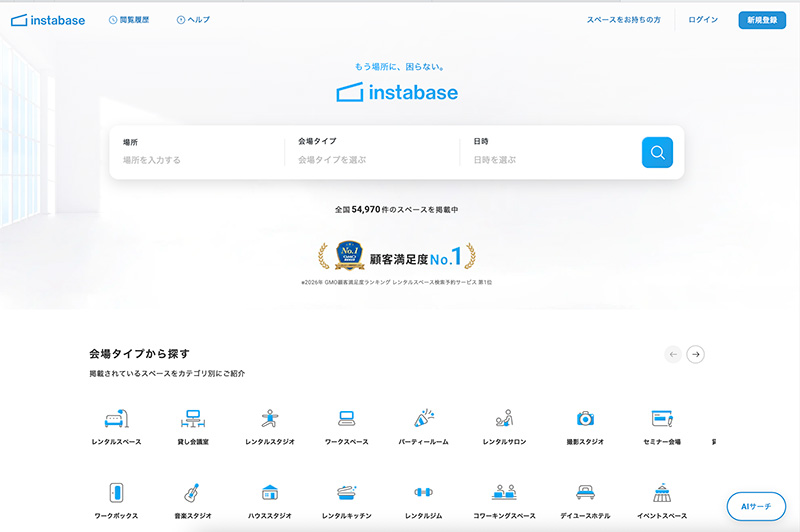Select the レンタルサロン salon icon

504,418
